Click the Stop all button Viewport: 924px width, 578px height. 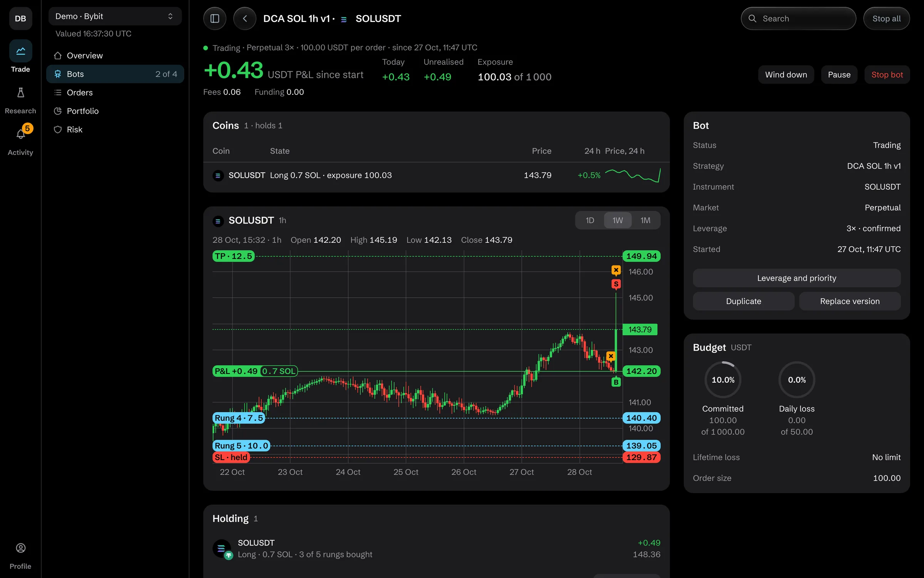pos(886,18)
